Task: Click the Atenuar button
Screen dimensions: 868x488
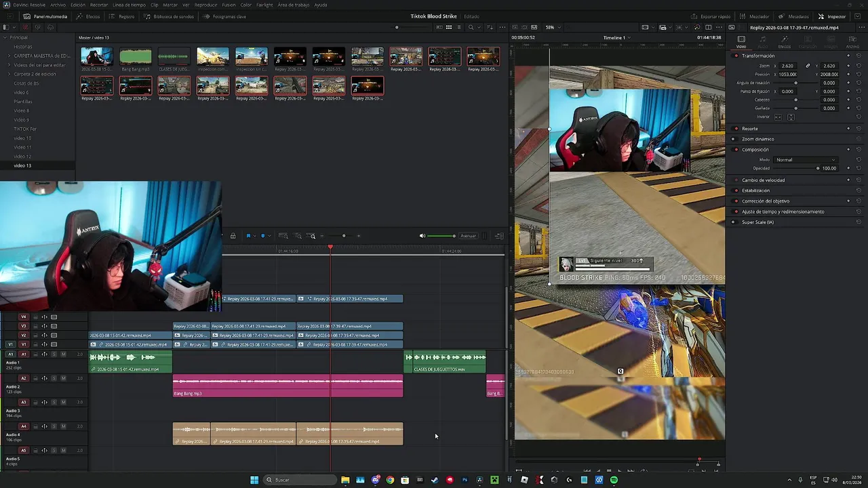Action: (x=468, y=236)
